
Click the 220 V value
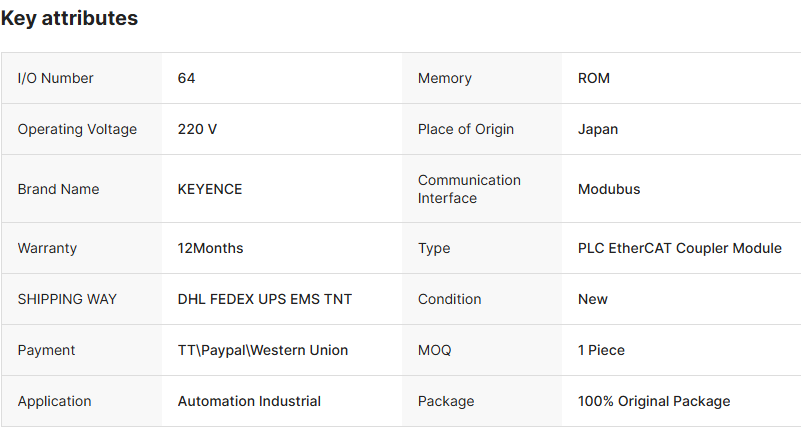pos(197,129)
